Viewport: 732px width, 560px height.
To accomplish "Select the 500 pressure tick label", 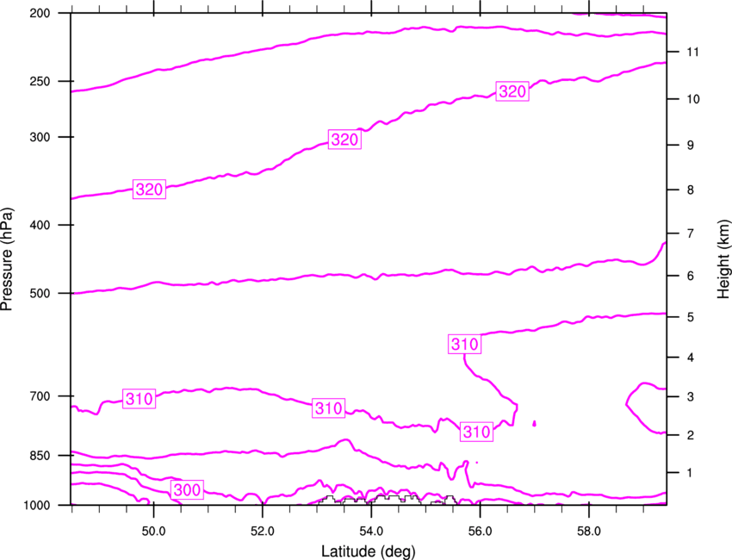I will [x=40, y=293].
